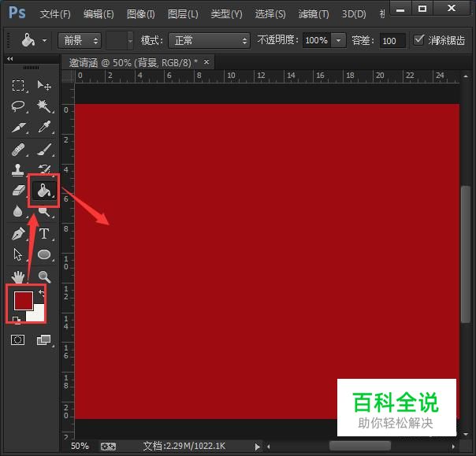Select the Lasso tool
The height and width of the screenshot is (456, 476).
(18, 106)
